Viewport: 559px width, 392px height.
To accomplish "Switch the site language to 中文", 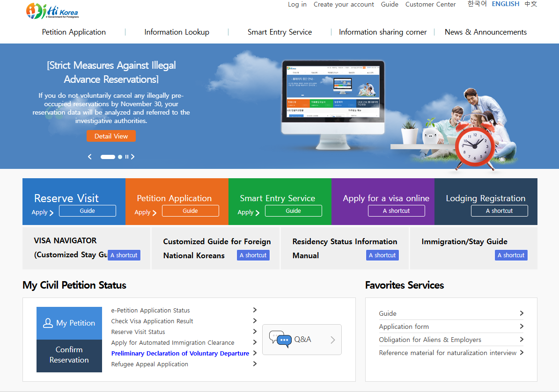I will 530,4.
